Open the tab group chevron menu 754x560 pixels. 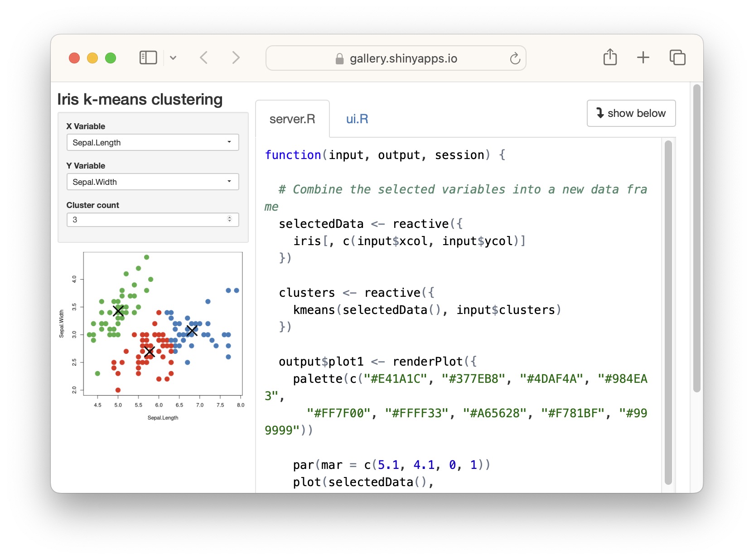coord(173,58)
